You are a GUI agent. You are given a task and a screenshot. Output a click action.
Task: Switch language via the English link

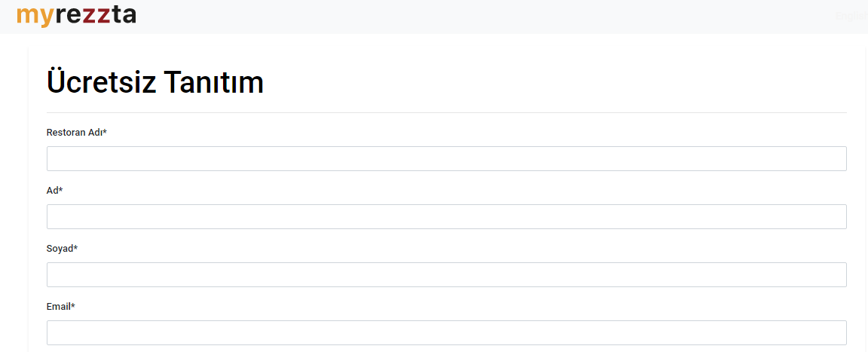pyautogui.click(x=851, y=17)
